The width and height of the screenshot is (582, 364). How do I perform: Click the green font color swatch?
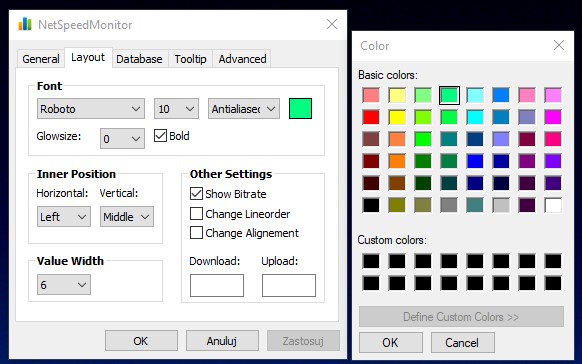tap(300, 108)
